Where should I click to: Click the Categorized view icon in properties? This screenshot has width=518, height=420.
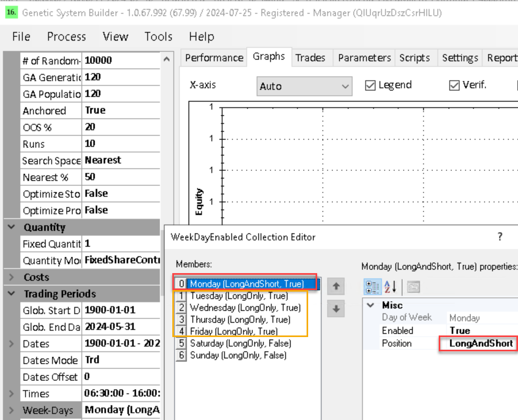(373, 287)
